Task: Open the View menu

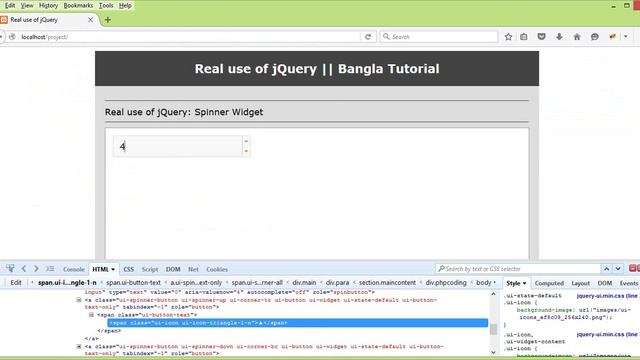Action: pyautogui.click(x=27, y=6)
